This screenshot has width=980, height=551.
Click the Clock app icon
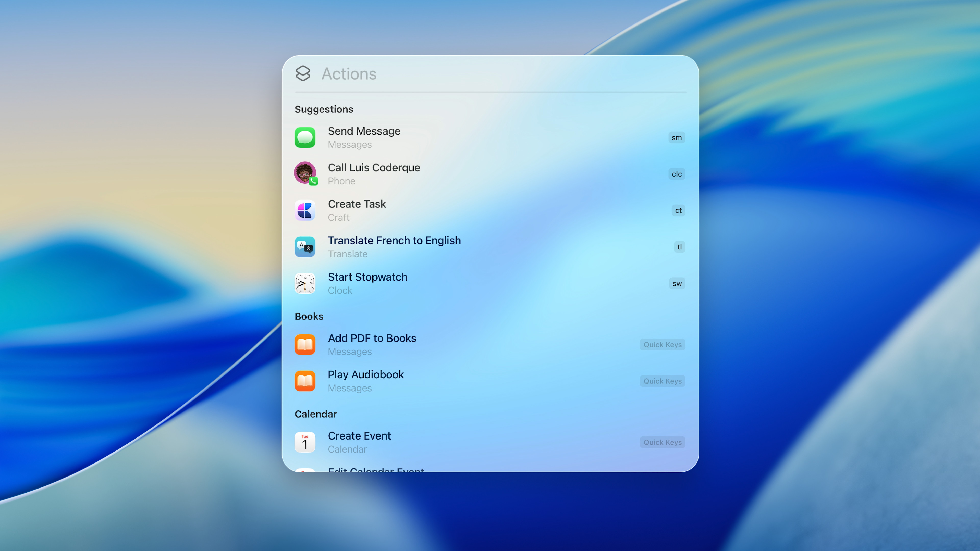click(305, 283)
